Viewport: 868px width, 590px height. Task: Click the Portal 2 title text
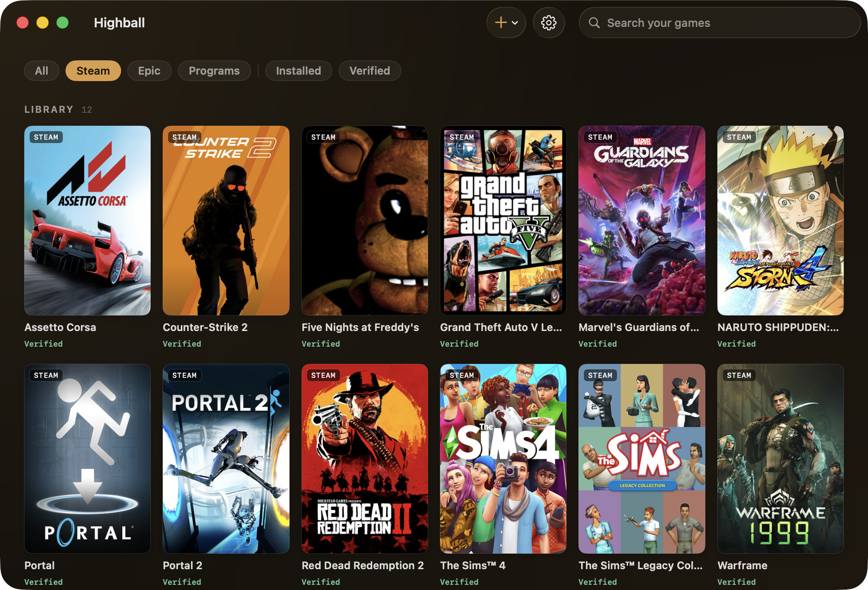(x=182, y=565)
